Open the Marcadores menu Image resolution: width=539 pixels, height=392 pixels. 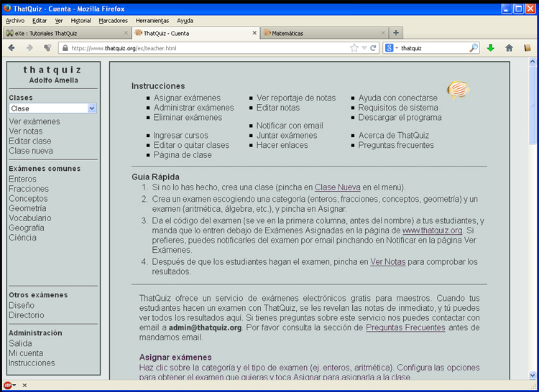[113, 21]
